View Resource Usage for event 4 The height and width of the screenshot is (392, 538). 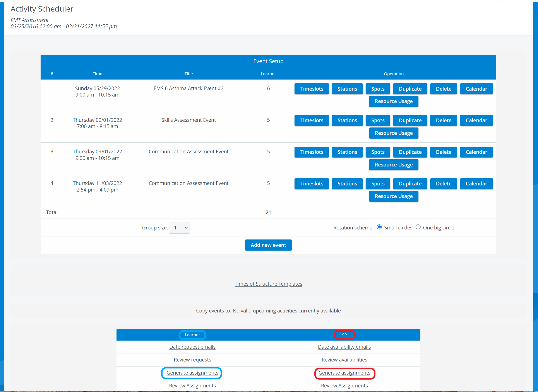(394, 196)
